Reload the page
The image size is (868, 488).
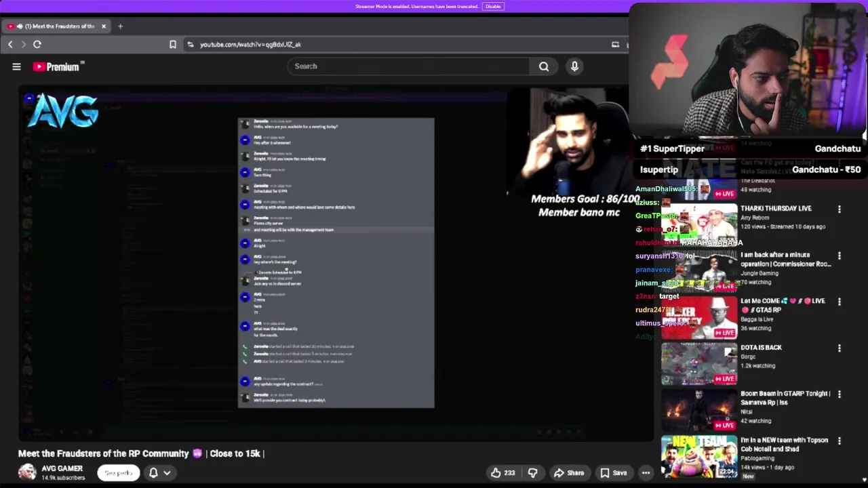pyautogui.click(x=37, y=44)
